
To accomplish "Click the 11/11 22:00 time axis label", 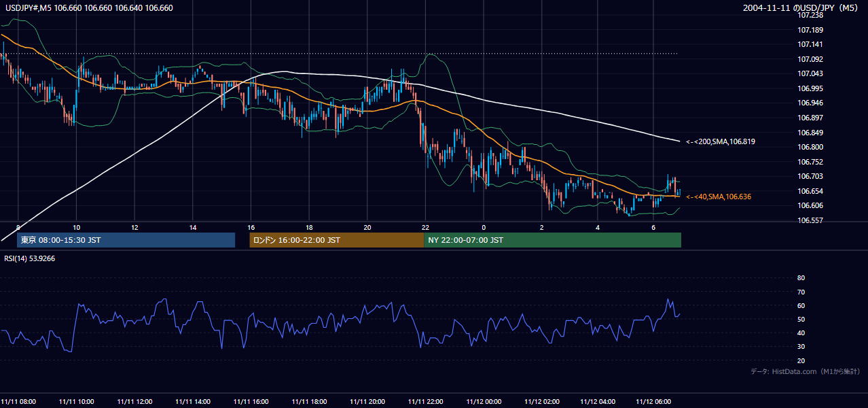I will tap(425, 402).
